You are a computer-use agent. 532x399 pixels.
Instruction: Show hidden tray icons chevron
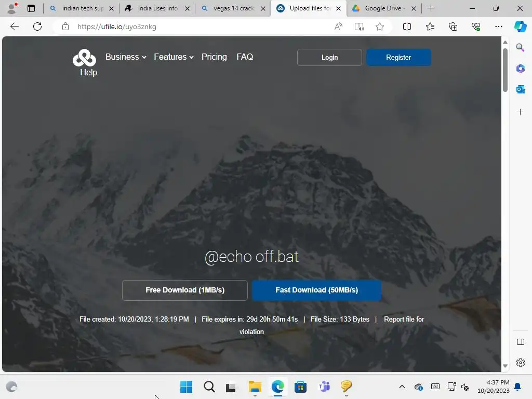point(402,387)
